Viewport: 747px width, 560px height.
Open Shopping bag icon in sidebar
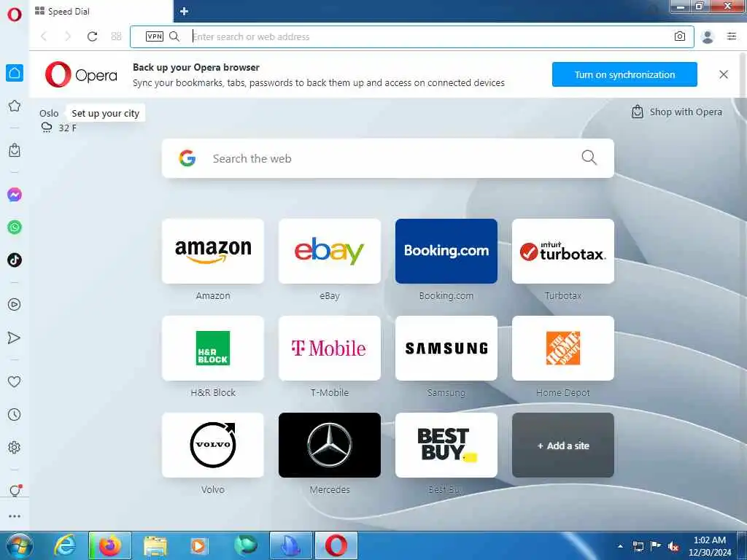(15, 150)
